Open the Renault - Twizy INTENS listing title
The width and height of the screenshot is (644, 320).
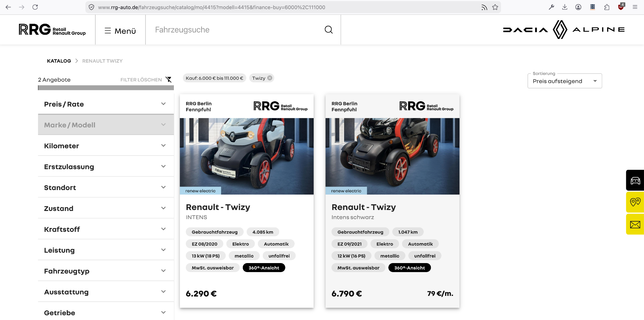pyautogui.click(x=218, y=207)
